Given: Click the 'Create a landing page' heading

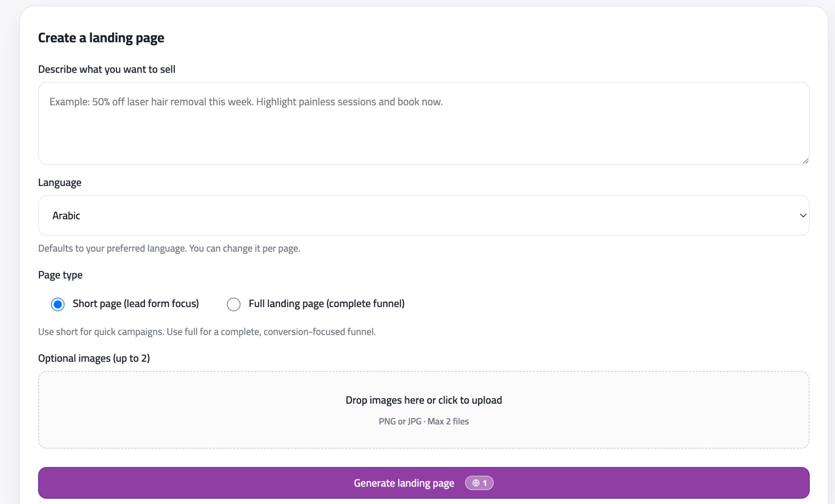Looking at the screenshot, I should tap(101, 37).
